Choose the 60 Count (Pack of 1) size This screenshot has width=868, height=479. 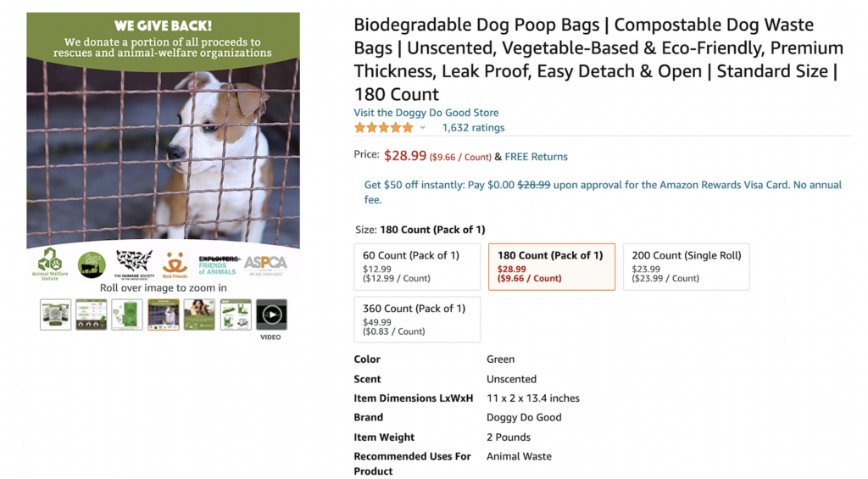[417, 267]
